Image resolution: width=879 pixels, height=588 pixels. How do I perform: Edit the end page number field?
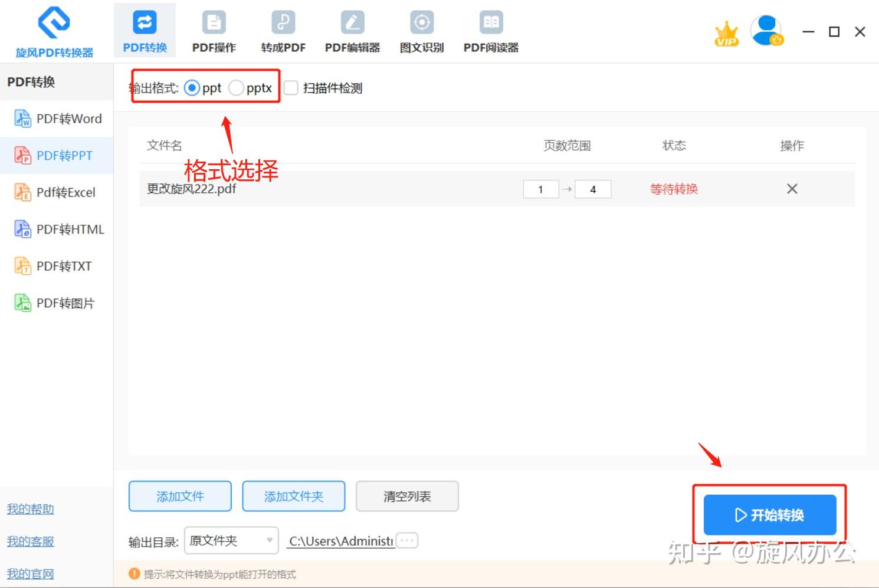593,189
